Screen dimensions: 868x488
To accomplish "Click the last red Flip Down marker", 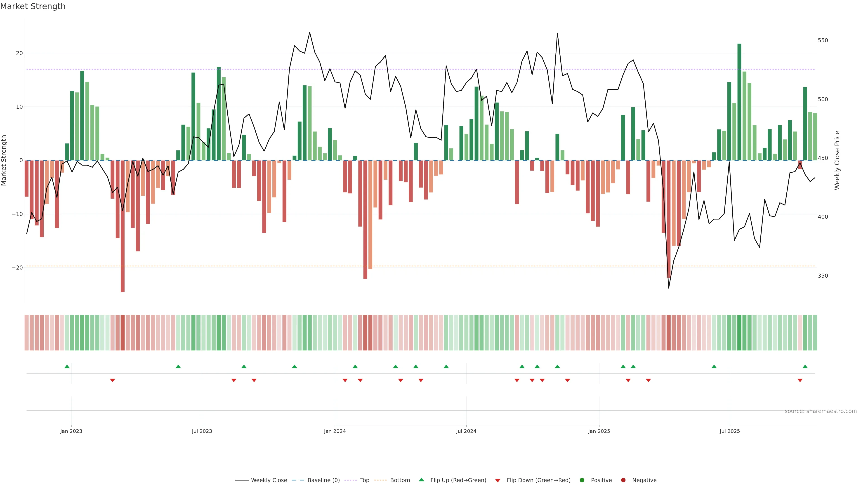I will pos(800,380).
